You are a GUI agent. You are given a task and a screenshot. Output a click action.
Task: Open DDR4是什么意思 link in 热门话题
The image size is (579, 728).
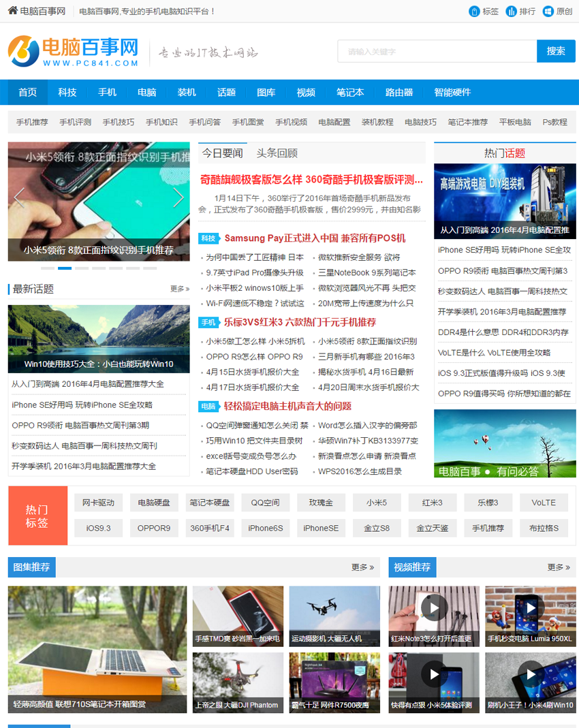(503, 332)
